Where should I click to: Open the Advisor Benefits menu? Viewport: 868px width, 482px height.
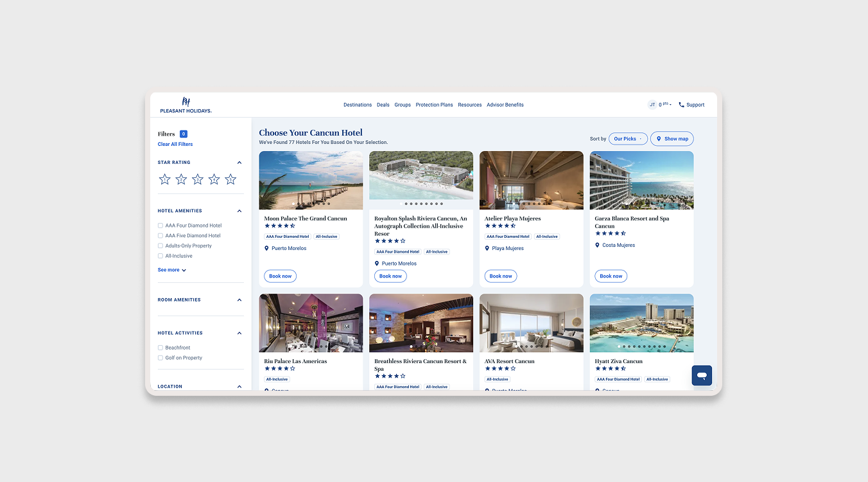pos(505,105)
